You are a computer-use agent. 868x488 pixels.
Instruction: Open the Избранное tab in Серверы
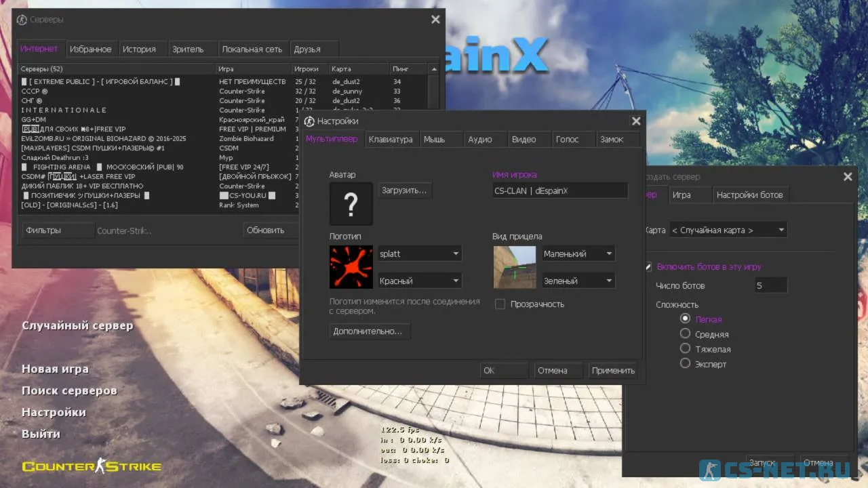click(91, 49)
